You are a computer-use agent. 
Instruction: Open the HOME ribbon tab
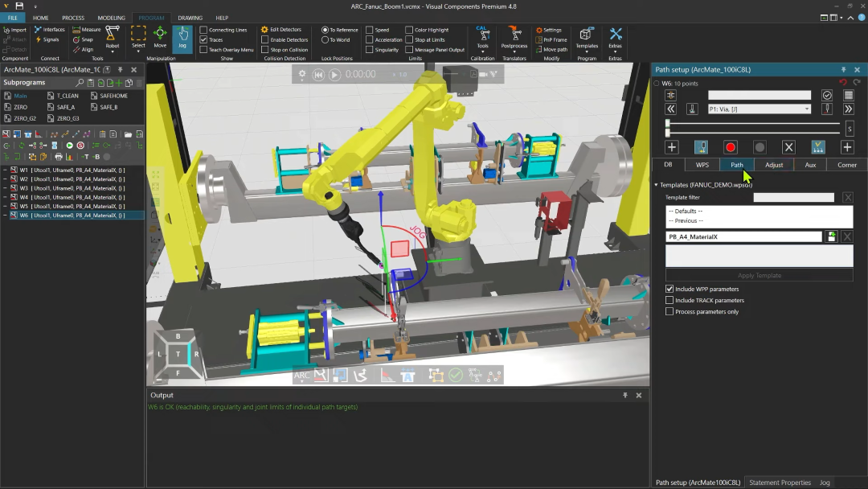pos(40,18)
